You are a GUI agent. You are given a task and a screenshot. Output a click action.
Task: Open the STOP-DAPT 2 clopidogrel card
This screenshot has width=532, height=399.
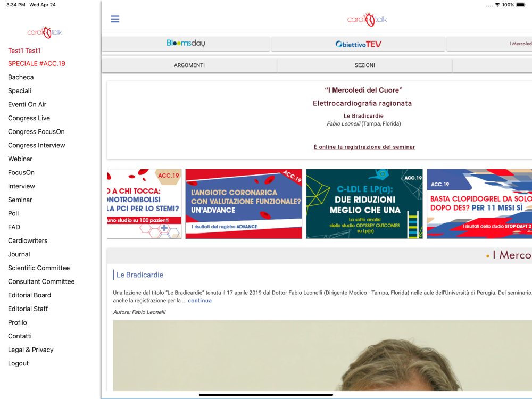[479, 204]
